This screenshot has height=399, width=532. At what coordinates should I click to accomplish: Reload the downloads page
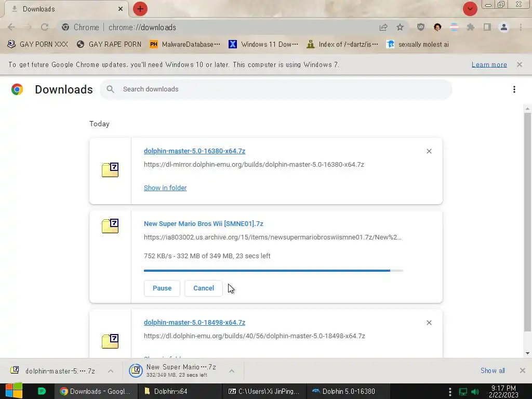[x=45, y=27]
